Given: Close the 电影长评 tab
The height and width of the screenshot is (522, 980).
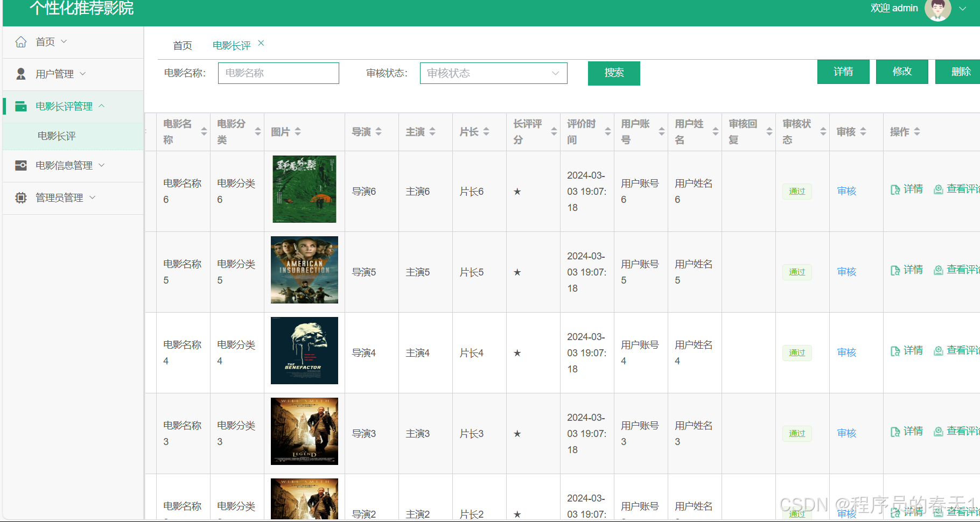Looking at the screenshot, I should [261, 43].
